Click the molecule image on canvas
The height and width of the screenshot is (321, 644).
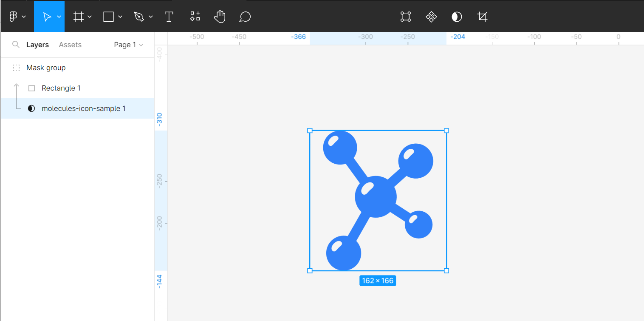click(x=378, y=200)
